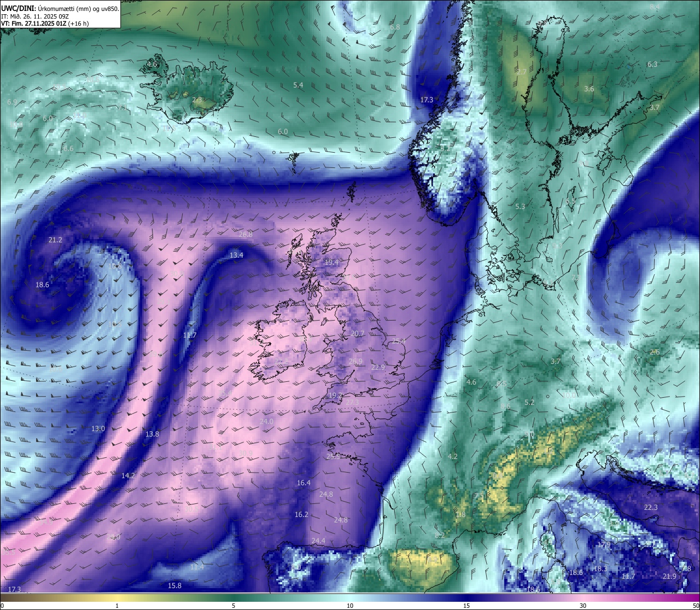Screen dimensions: 700x610
Task: Click the 6.8 value near the top
Action: tap(395, 27)
